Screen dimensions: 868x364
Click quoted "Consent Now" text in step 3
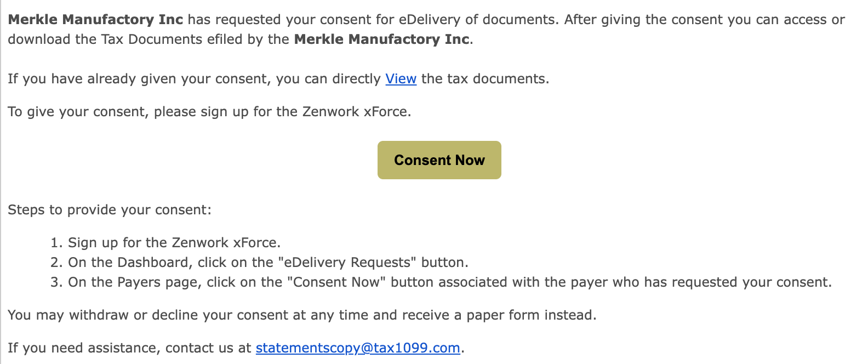pyautogui.click(x=336, y=282)
